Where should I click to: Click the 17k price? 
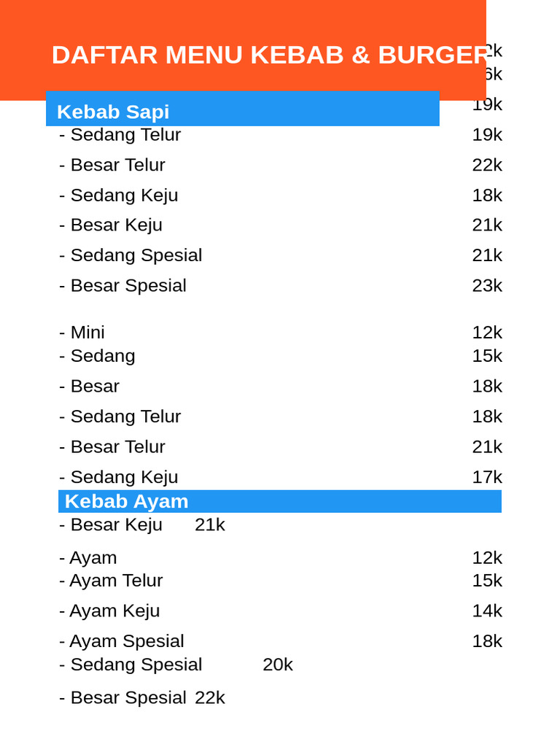coord(487,477)
